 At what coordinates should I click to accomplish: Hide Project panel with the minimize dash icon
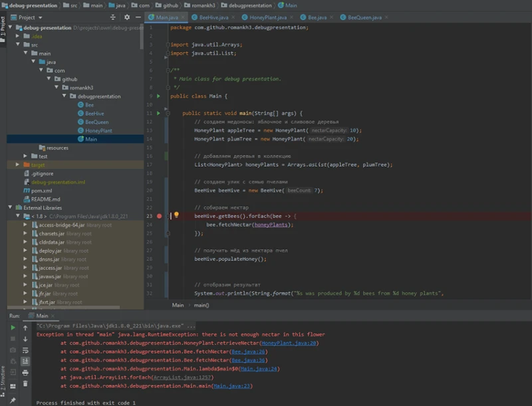[137, 17]
